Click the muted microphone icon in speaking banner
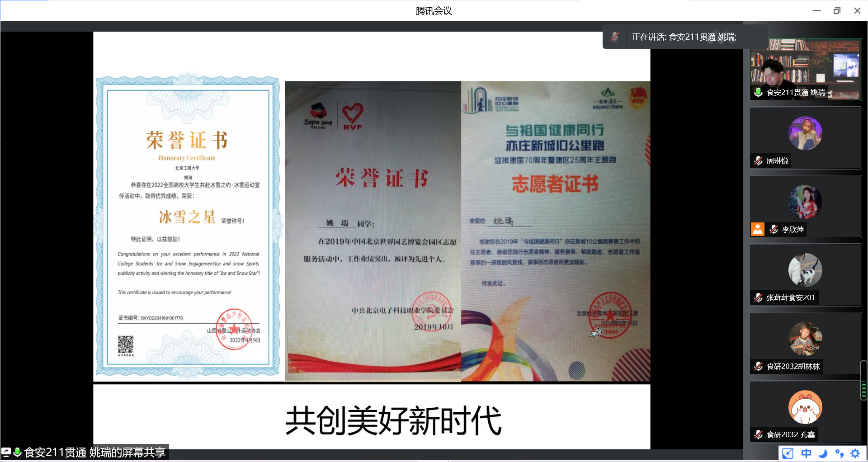 tap(614, 37)
